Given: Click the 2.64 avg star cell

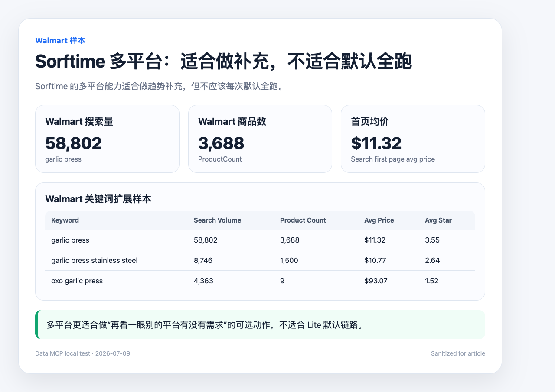Looking at the screenshot, I should pos(432,260).
